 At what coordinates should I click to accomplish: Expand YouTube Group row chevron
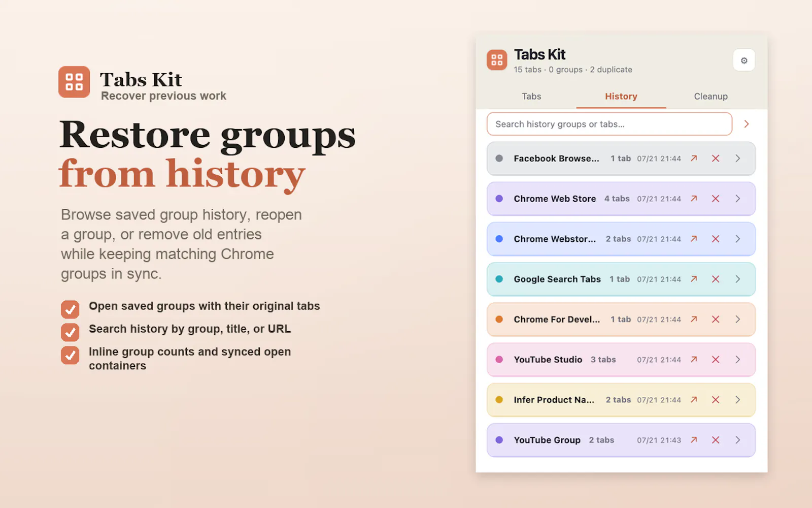tap(738, 440)
